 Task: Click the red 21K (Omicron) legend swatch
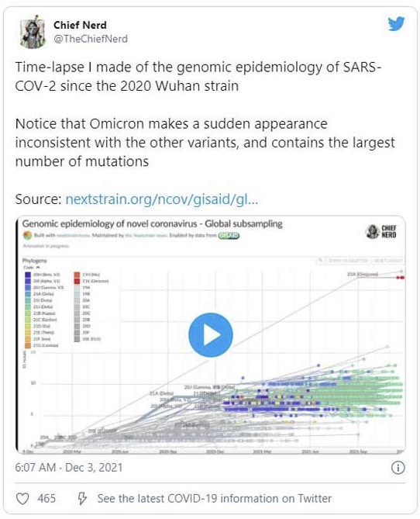pyautogui.click(x=77, y=281)
